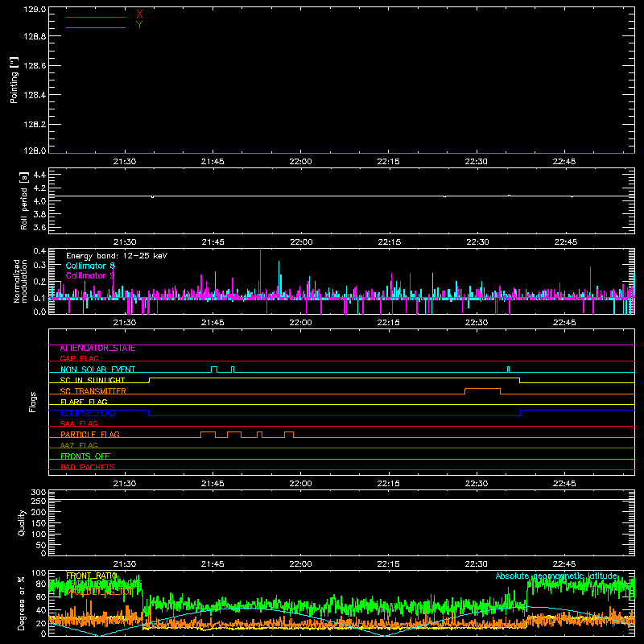
Task: Click the Flags axis title
Action: point(33,402)
